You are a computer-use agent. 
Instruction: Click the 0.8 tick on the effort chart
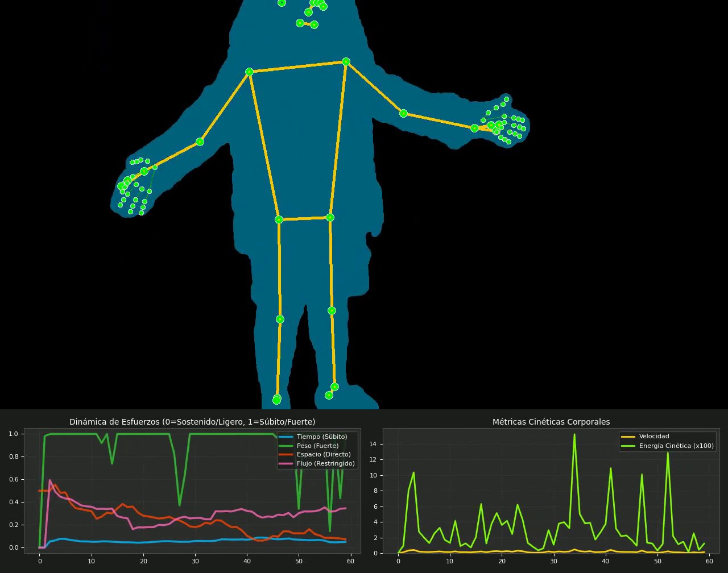[x=13, y=456]
